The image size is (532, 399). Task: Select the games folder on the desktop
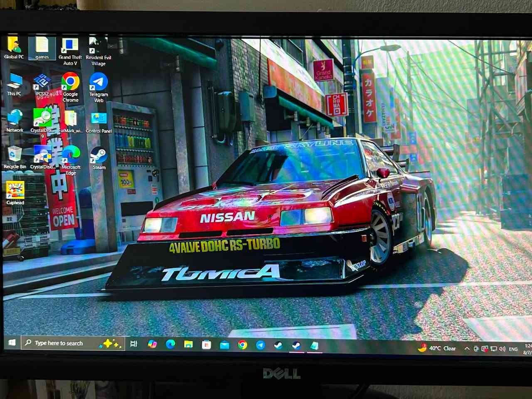tap(42, 48)
